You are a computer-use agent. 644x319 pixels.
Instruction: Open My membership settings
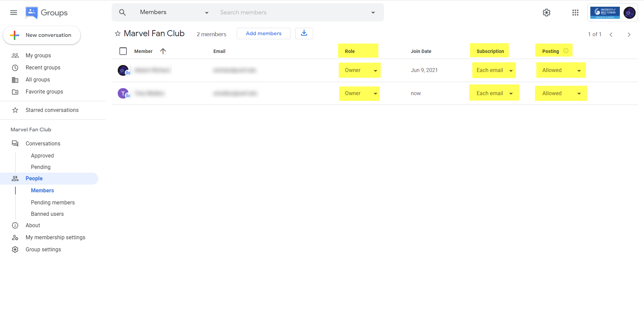tap(55, 238)
